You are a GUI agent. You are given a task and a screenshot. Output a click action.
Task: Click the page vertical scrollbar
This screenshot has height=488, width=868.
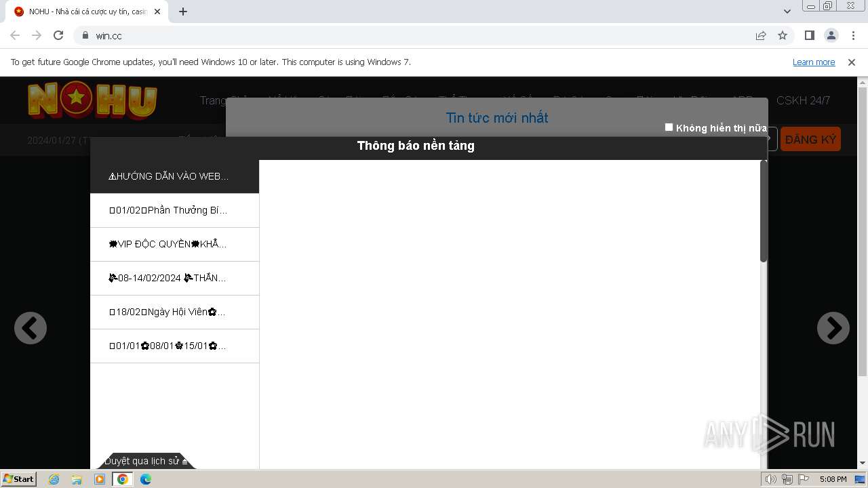click(x=863, y=232)
